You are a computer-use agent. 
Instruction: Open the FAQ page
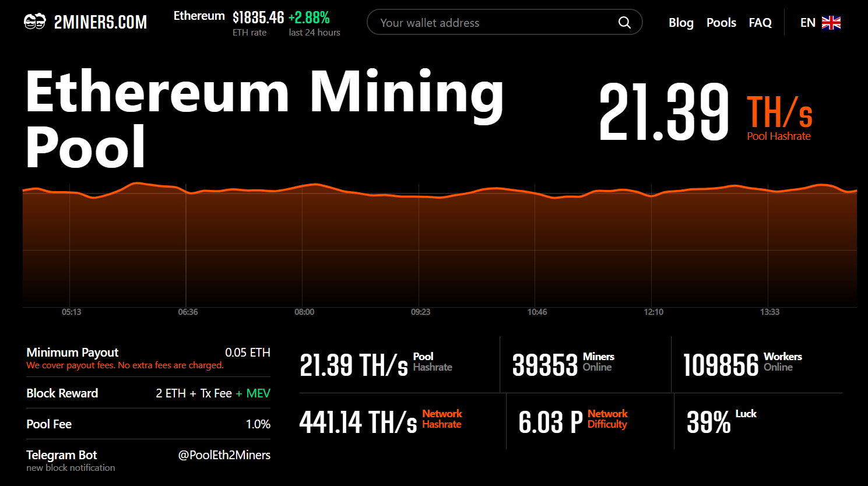point(760,22)
